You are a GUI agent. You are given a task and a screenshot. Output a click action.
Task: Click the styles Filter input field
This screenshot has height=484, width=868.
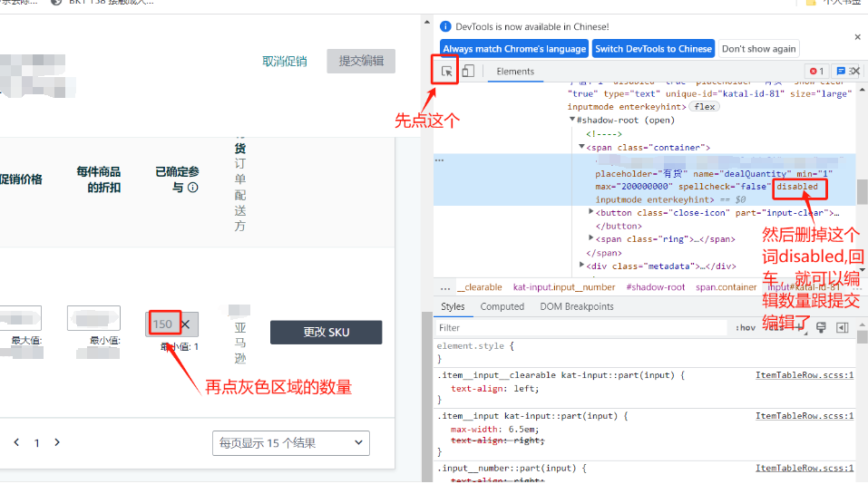click(580, 328)
